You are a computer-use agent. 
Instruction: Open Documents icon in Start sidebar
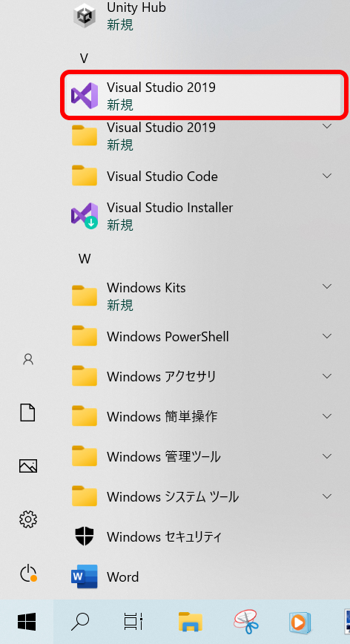click(x=28, y=413)
